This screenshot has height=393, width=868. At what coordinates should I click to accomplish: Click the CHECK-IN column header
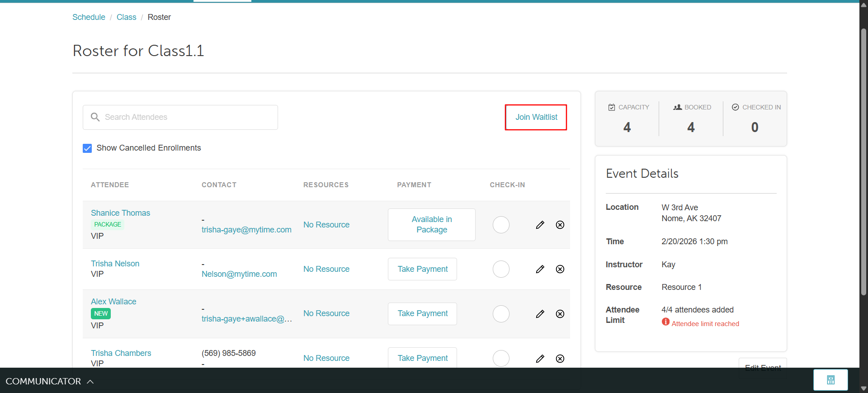(x=507, y=185)
